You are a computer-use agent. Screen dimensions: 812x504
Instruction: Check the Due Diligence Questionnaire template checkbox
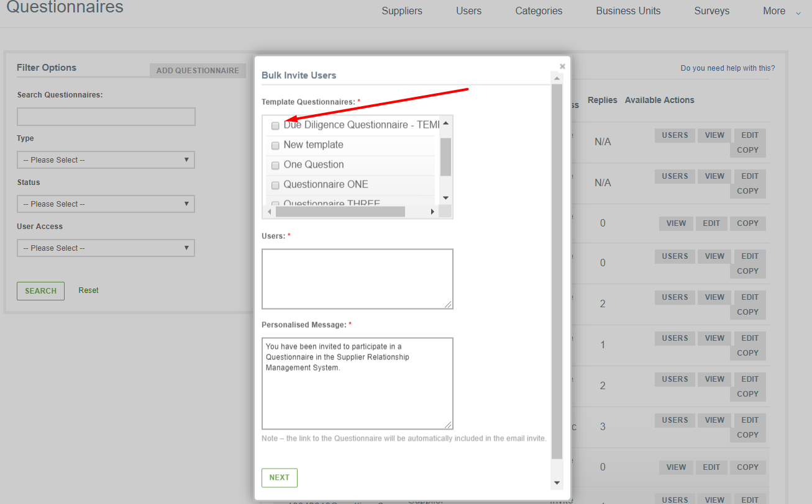click(x=275, y=126)
